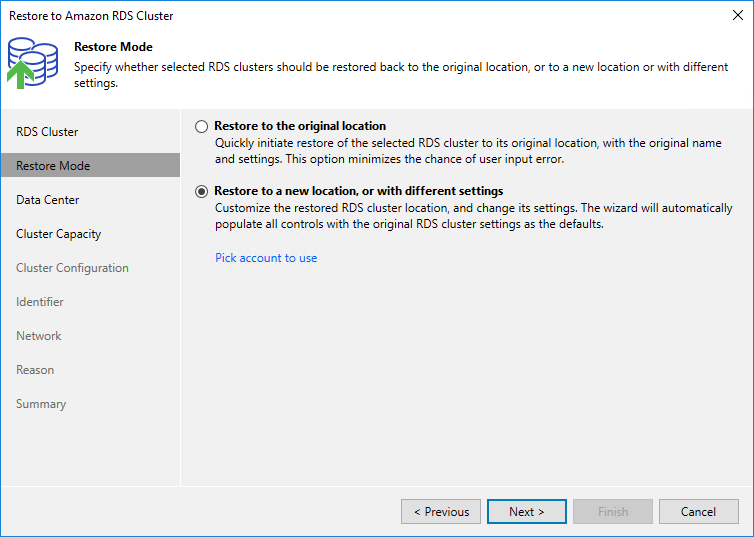Select the Network step in sidebar
Screen dimensions: 754x537
(x=39, y=336)
